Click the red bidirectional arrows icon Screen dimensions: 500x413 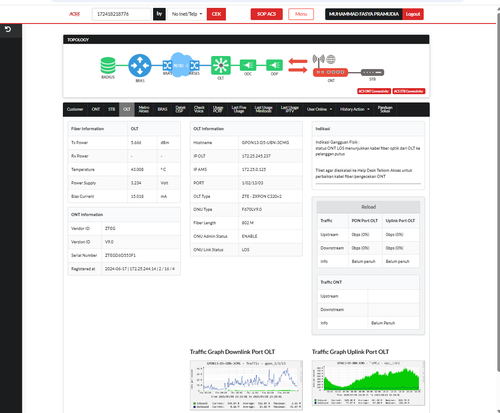pos(298,66)
